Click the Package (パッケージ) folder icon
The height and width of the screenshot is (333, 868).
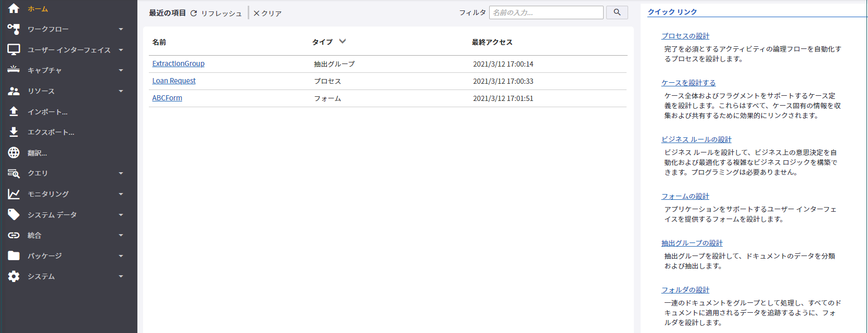pyautogui.click(x=14, y=255)
